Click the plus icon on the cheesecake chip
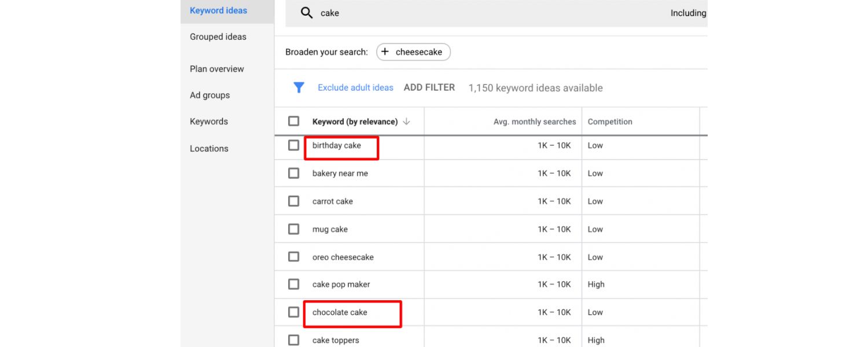The width and height of the screenshot is (868, 347). coord(385,51)
